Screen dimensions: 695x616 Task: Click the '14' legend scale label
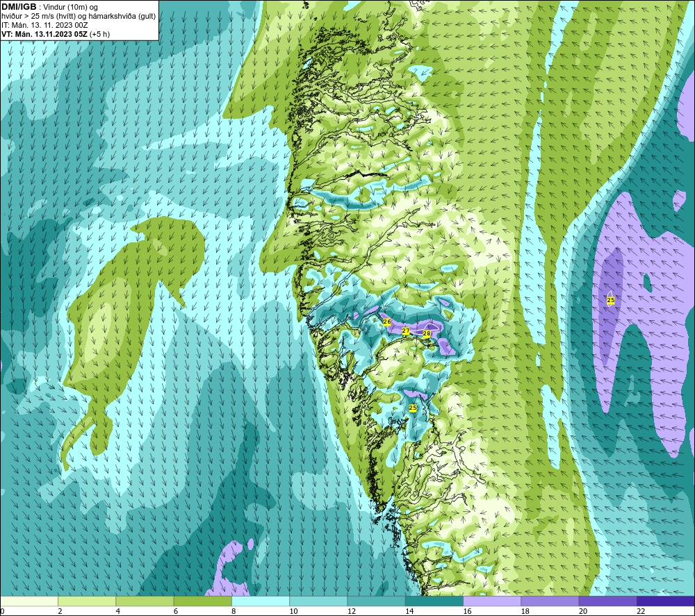pyautogui.click(x=409, y=611)
